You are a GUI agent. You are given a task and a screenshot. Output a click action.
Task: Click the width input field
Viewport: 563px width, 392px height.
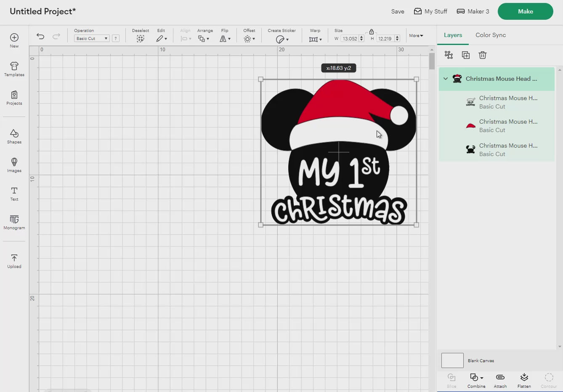pyautogui.click(x=350, y=39)
